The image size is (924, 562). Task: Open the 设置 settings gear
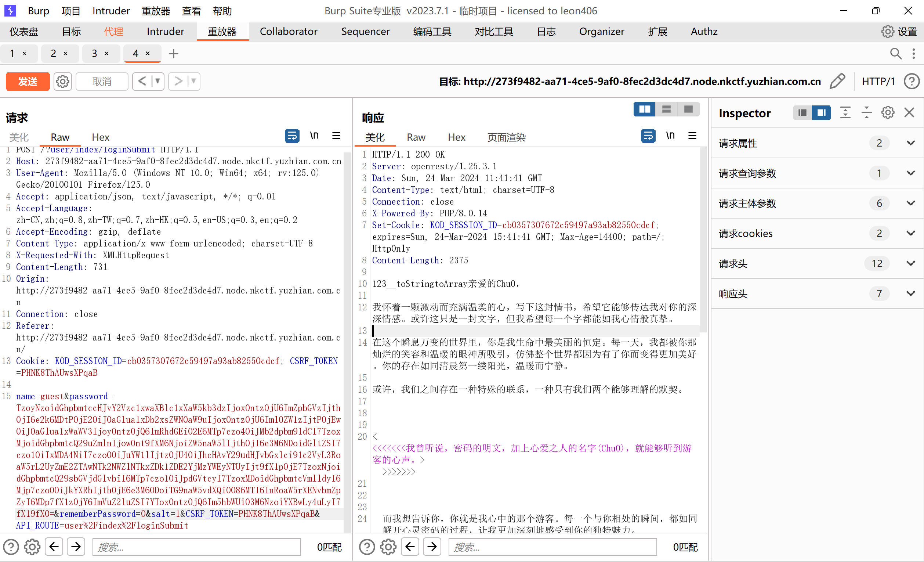click(x=899, y=32)
